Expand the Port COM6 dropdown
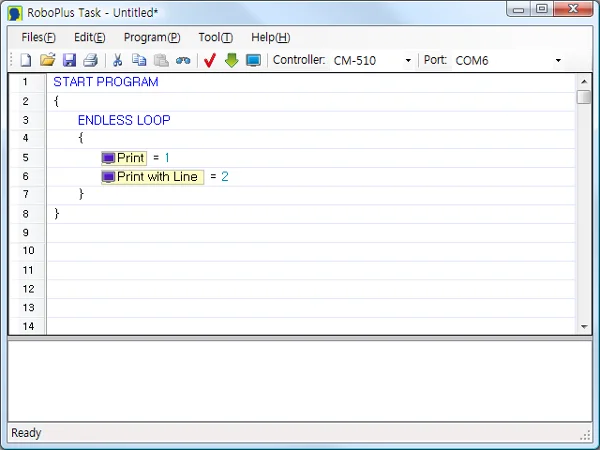600x450 pixels. pos(558,60)
